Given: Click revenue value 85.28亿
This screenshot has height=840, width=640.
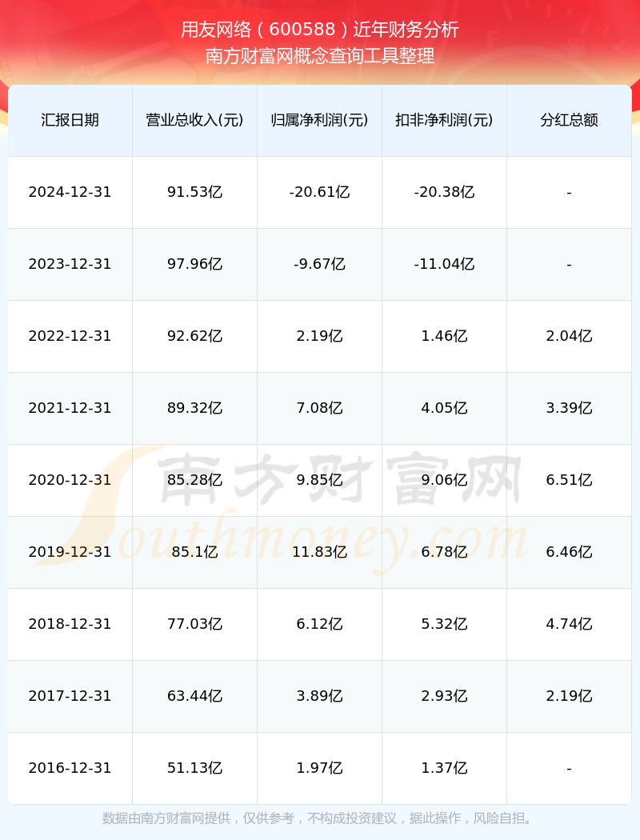Looking at the screenshot, I should coord(194,480).
